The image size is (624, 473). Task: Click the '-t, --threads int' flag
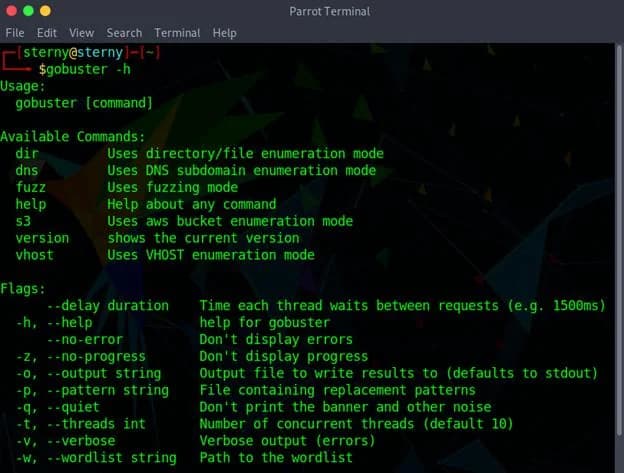point(81,424)
